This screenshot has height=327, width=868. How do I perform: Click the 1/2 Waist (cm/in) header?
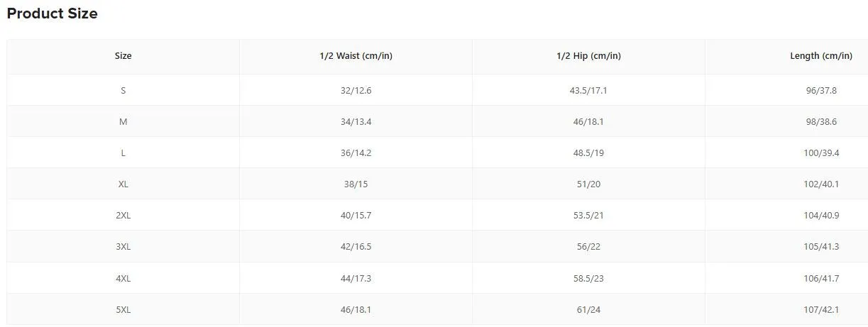[x=356, y=56]
